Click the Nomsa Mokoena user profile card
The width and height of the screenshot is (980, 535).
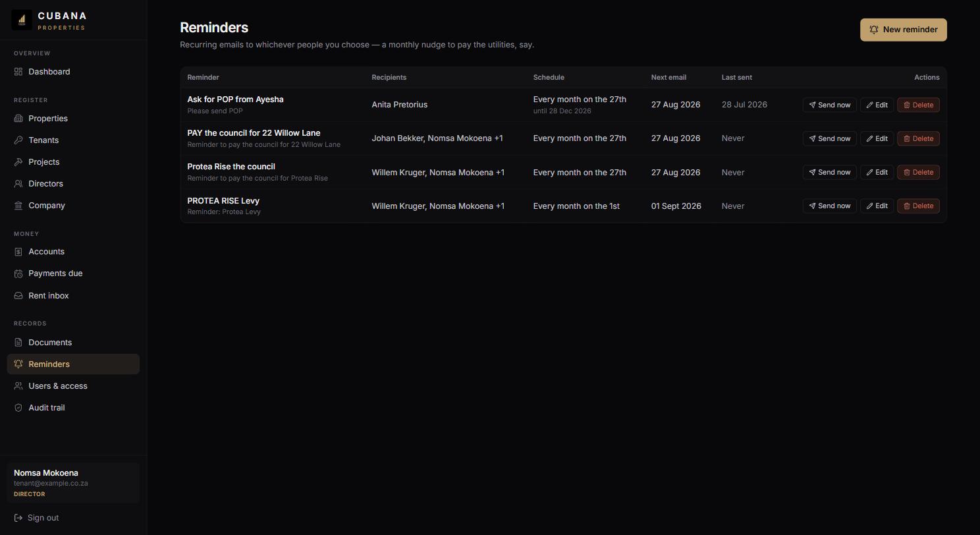pyautogui.click(x=73, y=483)
